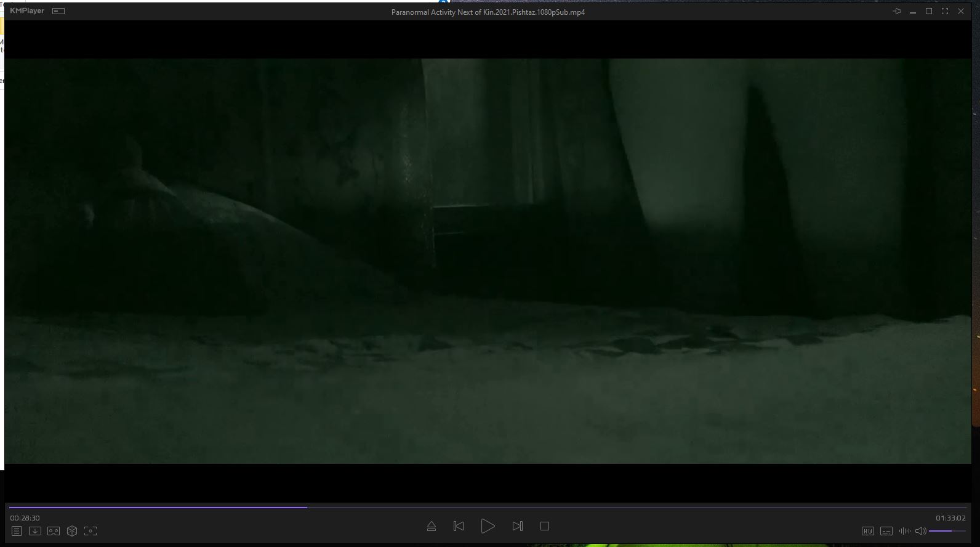Skip to the previous track
The height and width of the screenshot is (547, 980).
[x=459, y=526]
